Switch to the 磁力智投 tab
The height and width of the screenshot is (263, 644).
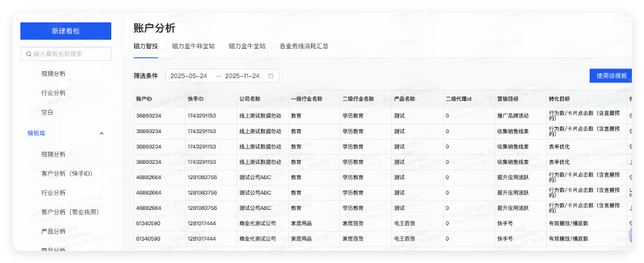(x=146, y=46)
